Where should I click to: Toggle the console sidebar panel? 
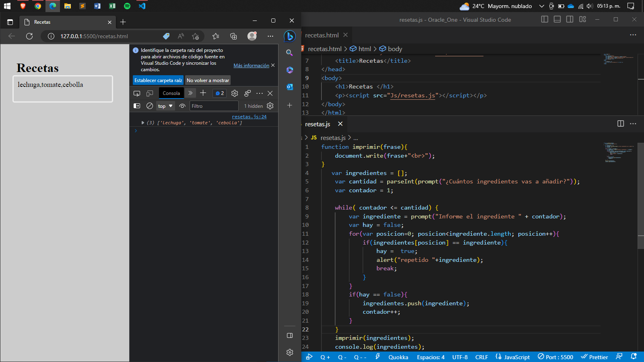(x=137, y=106)
